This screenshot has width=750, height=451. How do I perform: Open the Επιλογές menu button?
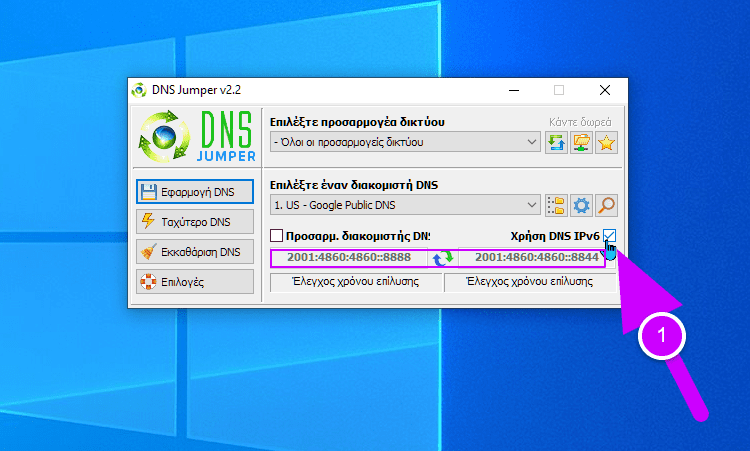point(195,282)
